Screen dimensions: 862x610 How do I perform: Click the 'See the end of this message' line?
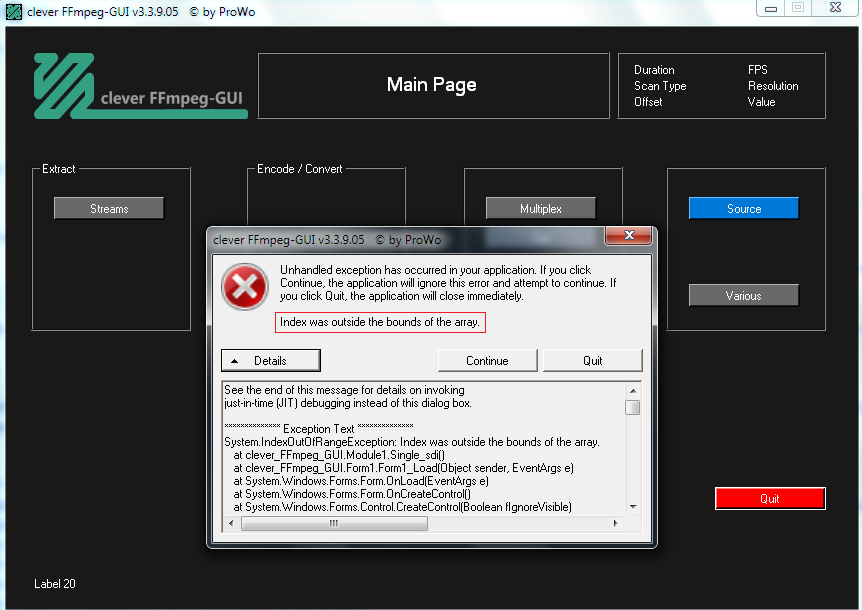point(344,390)
